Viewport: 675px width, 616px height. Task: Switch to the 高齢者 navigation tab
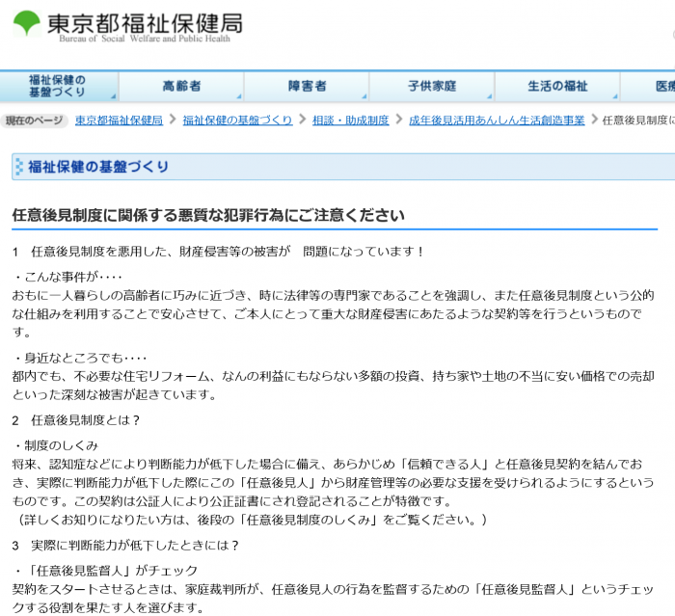point(181,86)
